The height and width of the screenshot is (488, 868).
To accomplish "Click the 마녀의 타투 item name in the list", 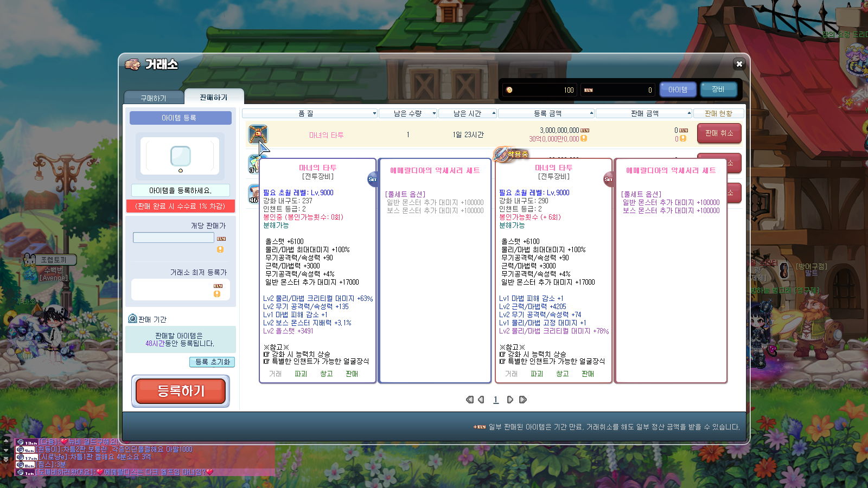I will click(x=326, y=135).
